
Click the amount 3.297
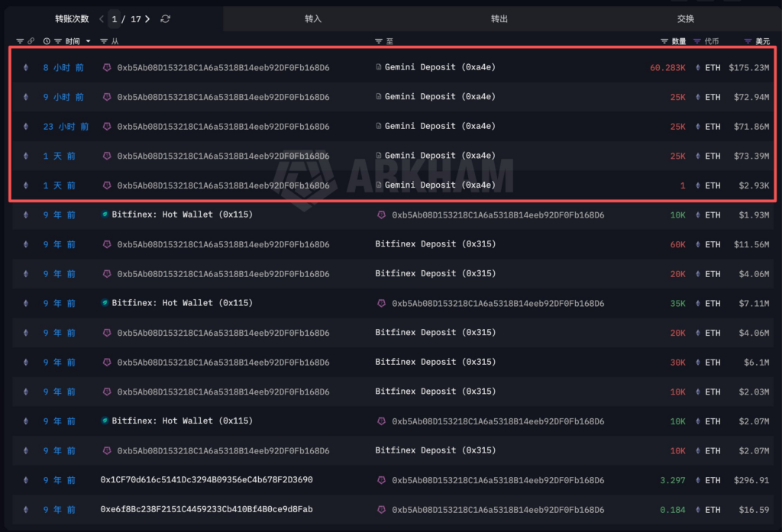672,480
